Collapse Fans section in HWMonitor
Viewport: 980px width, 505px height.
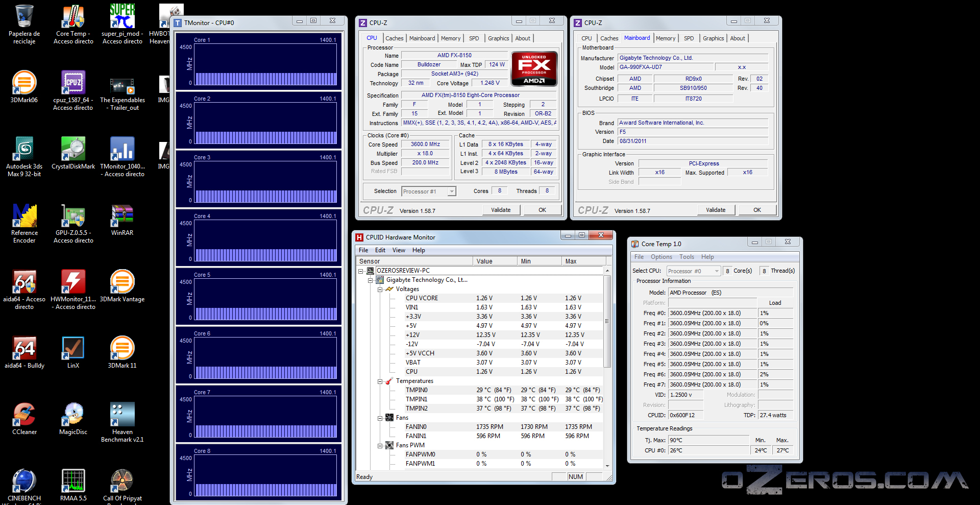coord(380,418)
